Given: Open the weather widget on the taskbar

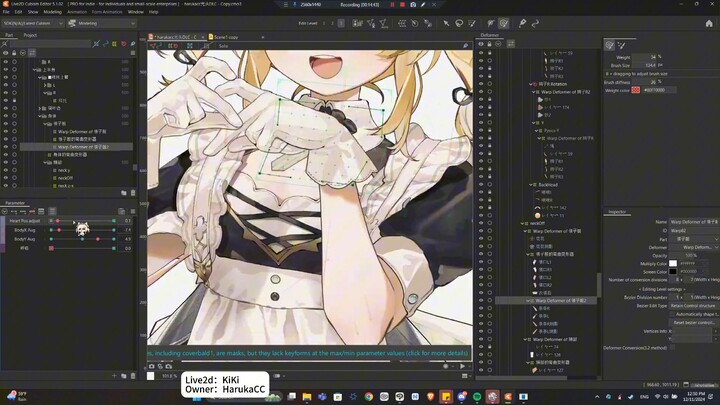Looking at the screenshot, I should (17, 396).
